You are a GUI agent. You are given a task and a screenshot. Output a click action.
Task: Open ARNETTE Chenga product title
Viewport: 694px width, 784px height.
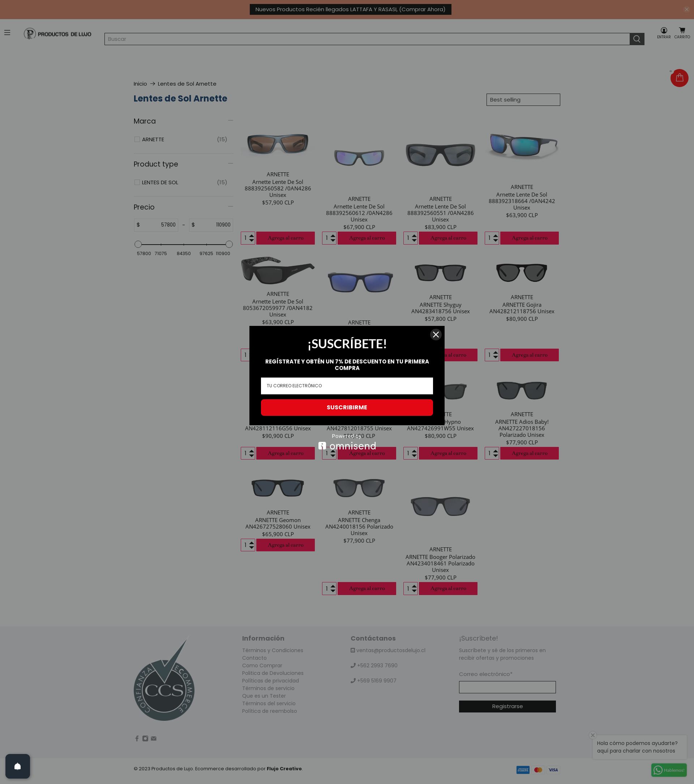359,527
